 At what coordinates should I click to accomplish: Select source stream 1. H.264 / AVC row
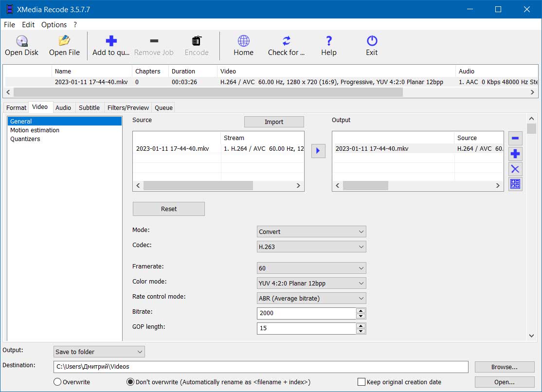(x=218, y=149)
